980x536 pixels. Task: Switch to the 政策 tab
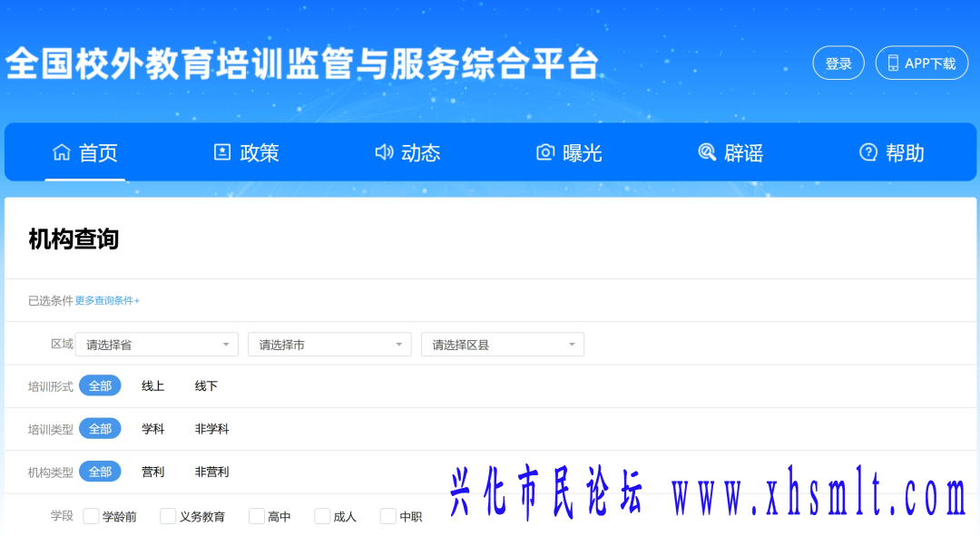coord(246,152)
